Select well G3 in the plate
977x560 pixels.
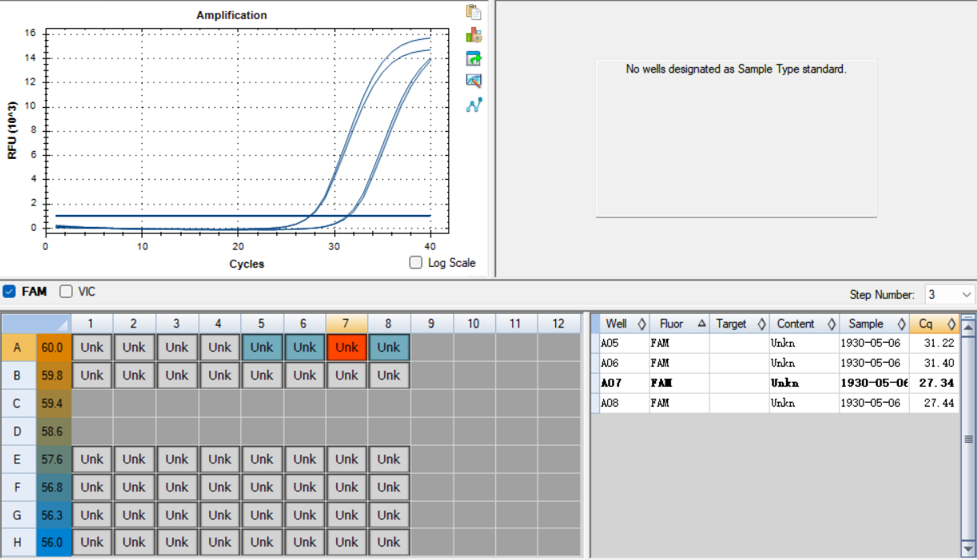pyautogui.click(x=177, y=515)
